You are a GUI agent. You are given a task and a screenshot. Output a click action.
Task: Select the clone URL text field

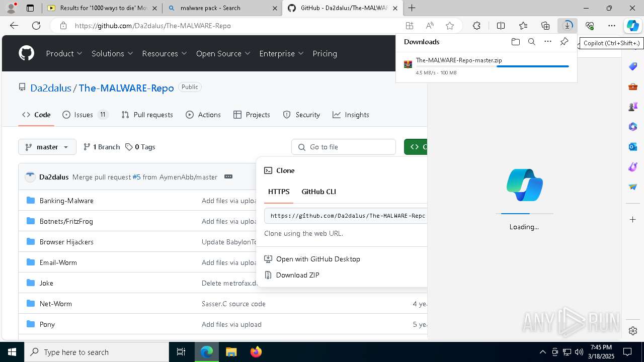pos(346,216)
